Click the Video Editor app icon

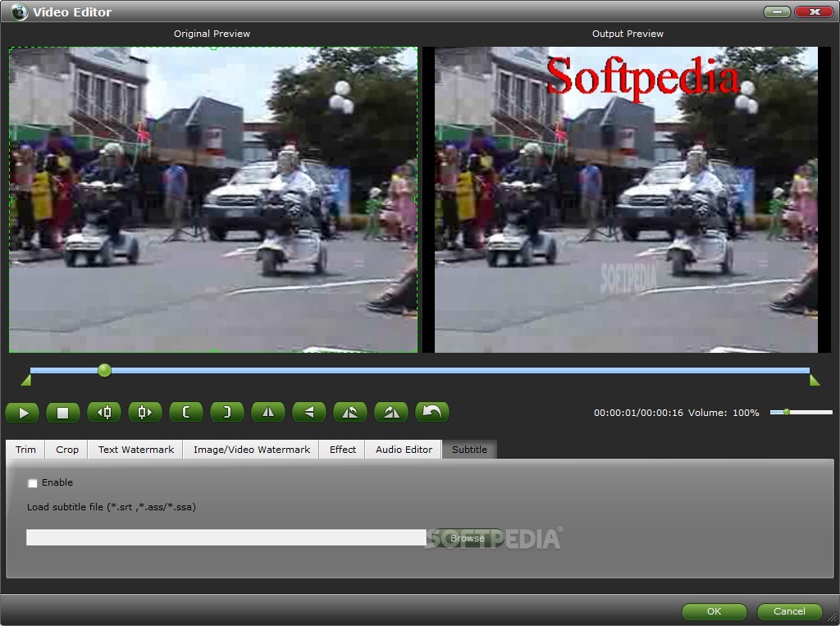[x=20, y=11]
